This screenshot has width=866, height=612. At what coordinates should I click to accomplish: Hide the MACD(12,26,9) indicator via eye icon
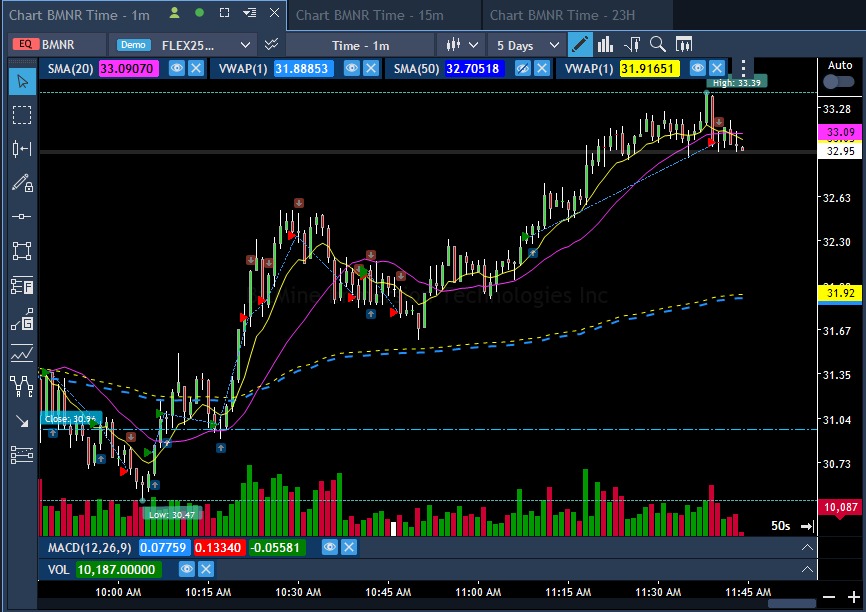(330, 547)
